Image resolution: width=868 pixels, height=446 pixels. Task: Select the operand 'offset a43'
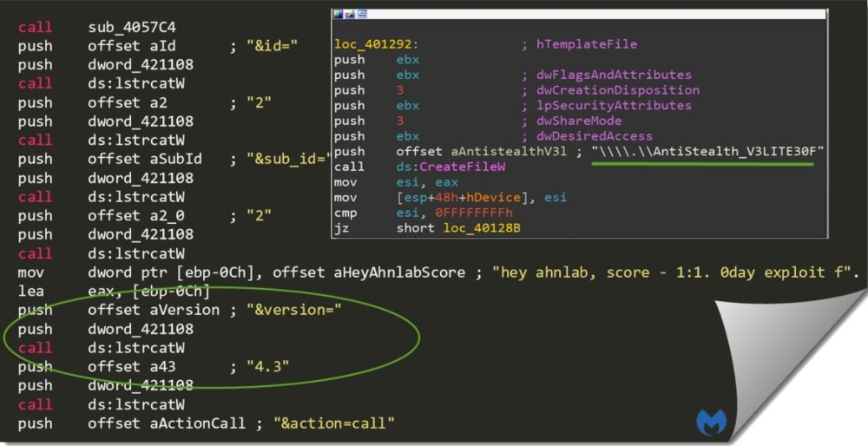click(x=132, y=366)
